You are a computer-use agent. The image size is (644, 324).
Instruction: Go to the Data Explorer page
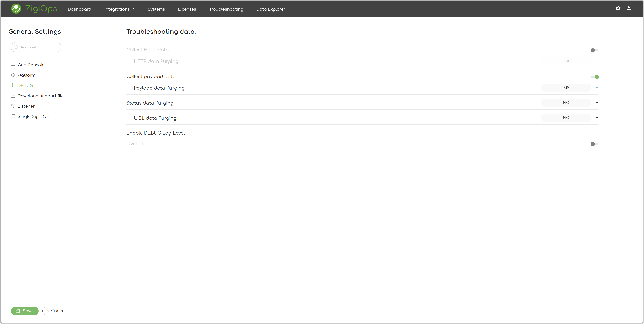(x=270, y=9)
